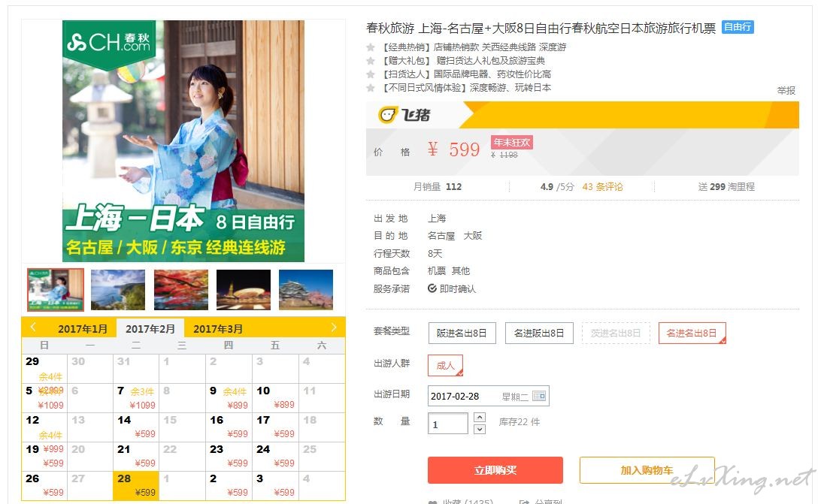
Task: Increase quantity with the up arrow
Action: coord(479,417)
